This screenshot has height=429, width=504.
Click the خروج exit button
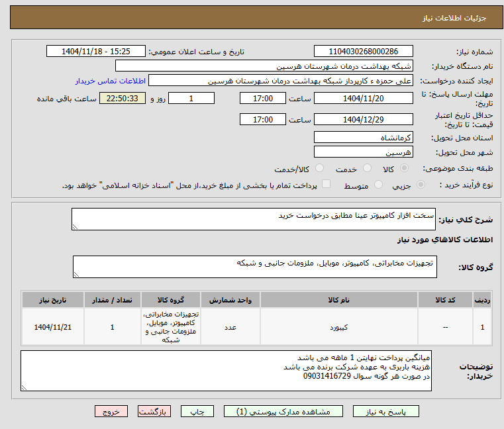(x=111, y=411)
